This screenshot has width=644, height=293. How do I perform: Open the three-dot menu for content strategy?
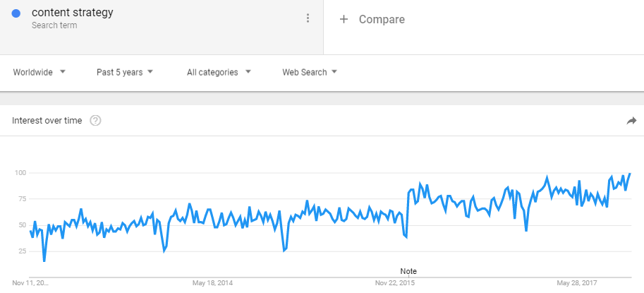pos(308,18)
